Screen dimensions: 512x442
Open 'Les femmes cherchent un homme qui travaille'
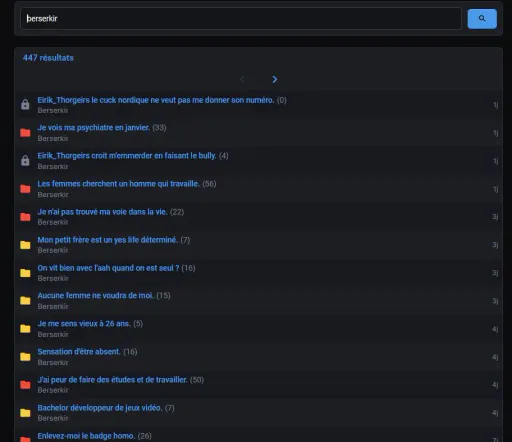coord(118,184)
